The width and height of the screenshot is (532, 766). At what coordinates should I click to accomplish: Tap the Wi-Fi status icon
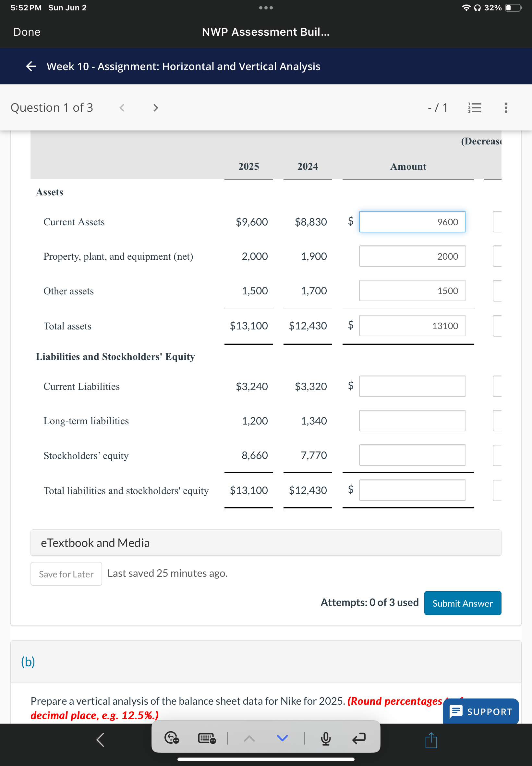pyautogui.click(x=466, y=8)
